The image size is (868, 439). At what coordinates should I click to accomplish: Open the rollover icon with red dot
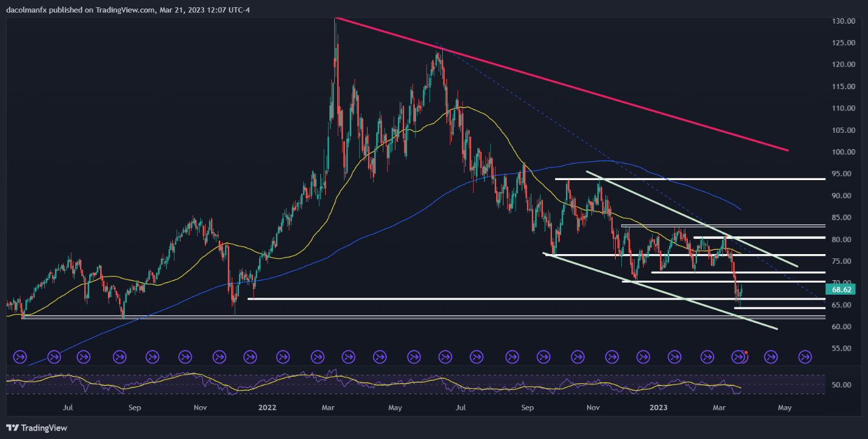(x=739, y=357)
